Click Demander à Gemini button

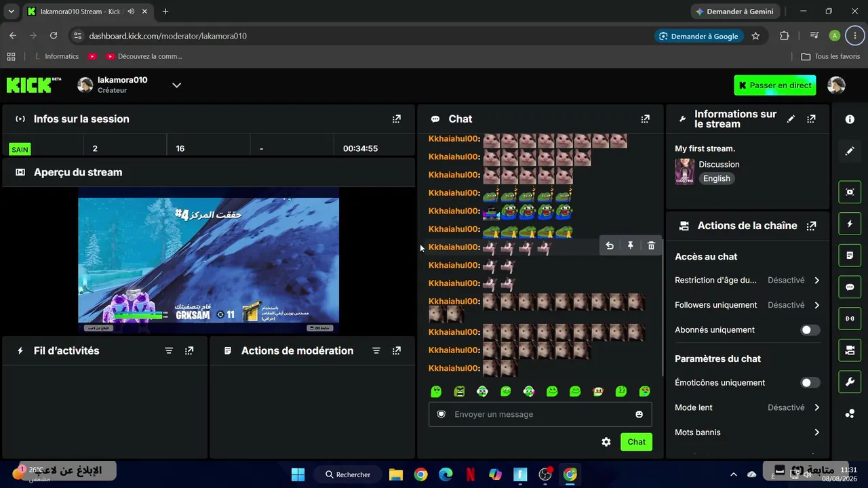[736, 12]
